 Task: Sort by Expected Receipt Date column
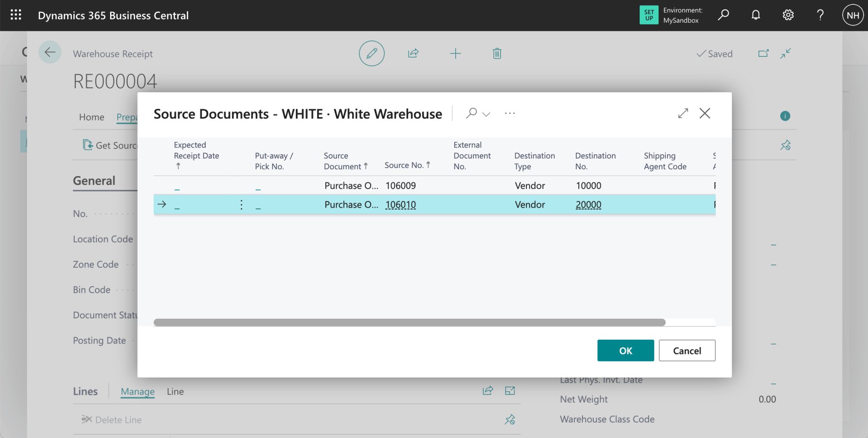(196, 155)
